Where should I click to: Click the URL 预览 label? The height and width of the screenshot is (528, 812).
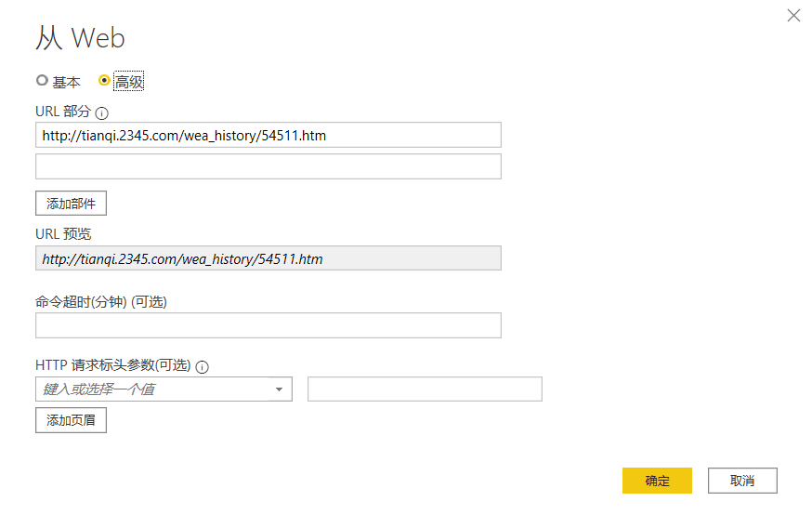point(63,234)
